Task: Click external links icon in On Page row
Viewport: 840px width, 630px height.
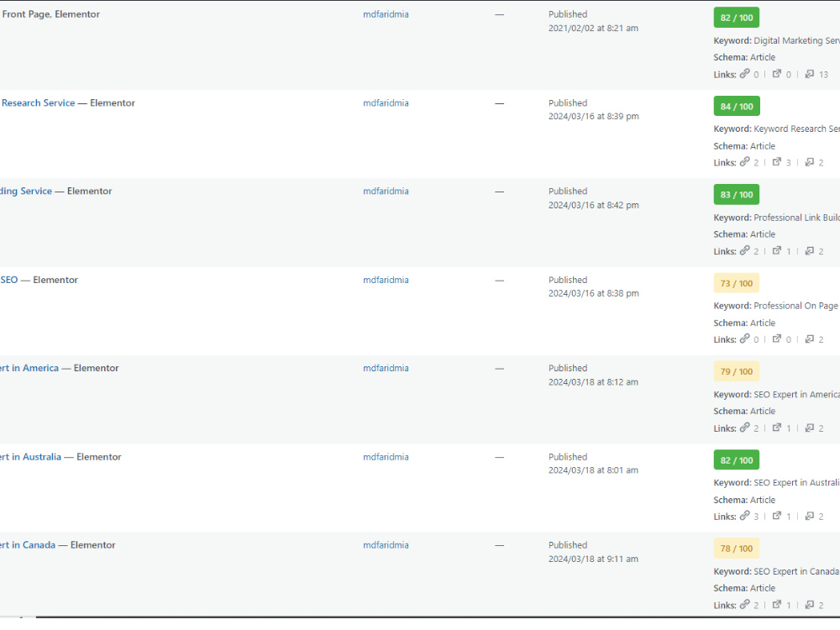Action: (x=777, y=339)
